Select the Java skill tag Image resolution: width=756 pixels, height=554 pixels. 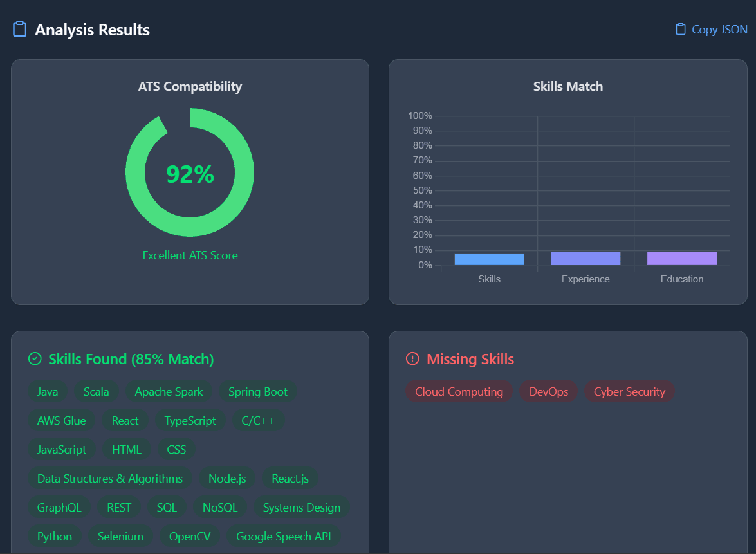click(x=47, y=391)
